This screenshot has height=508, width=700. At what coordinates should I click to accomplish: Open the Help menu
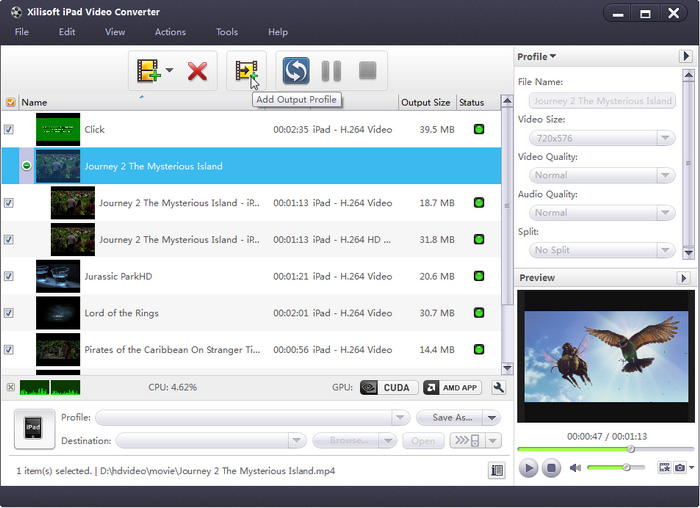click(278, 32)
